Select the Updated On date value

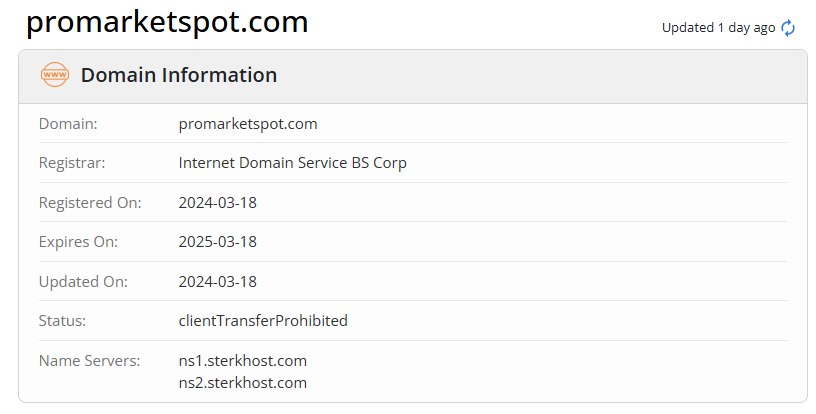pyautogui.click(x=218, y=282)
